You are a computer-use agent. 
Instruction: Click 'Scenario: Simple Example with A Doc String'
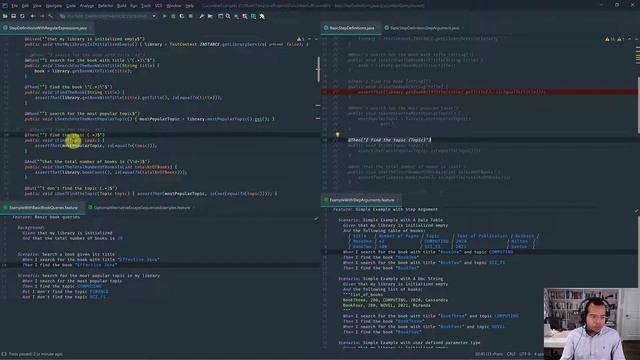click(x=391, y=278)
